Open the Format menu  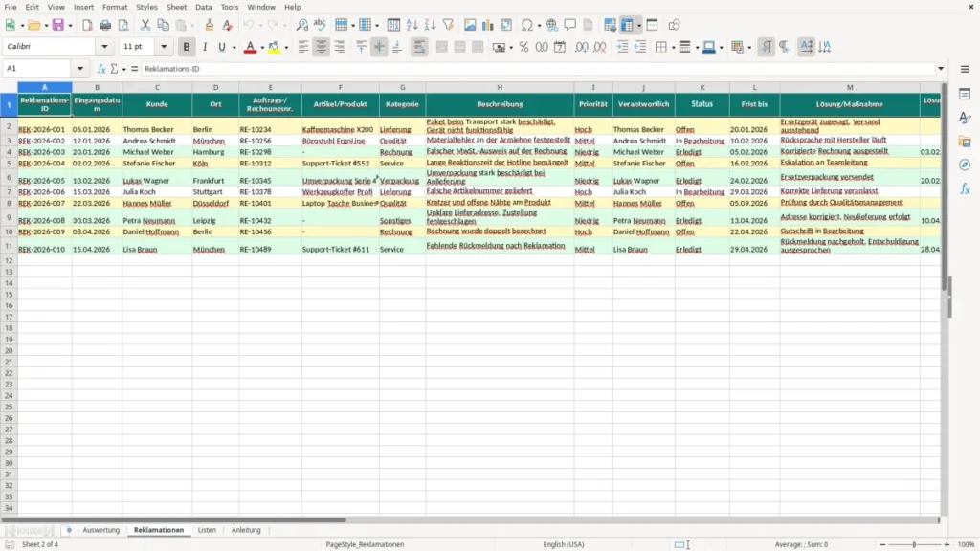pos(115,7)
